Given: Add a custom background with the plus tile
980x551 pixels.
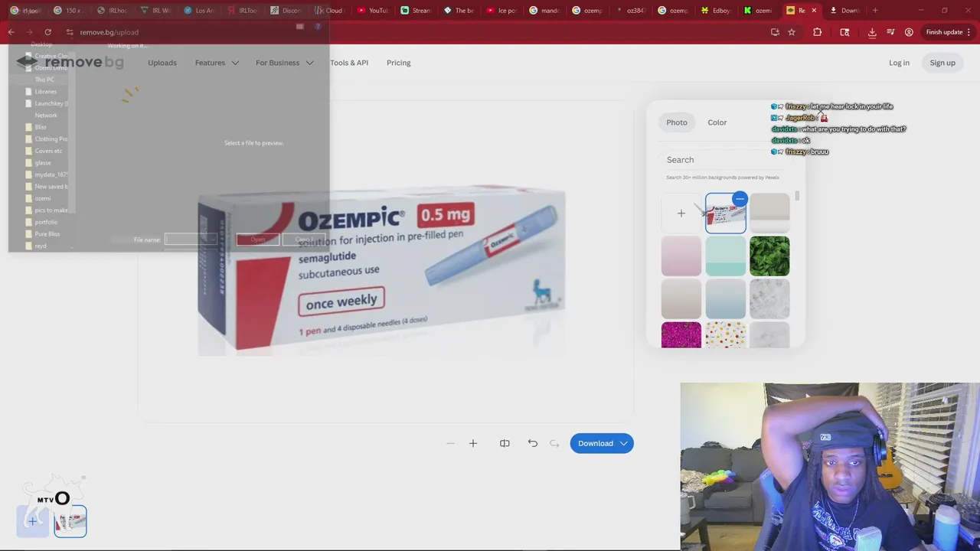Looking at the screenshot, I should pyautogui.click(x=681, y=214).
